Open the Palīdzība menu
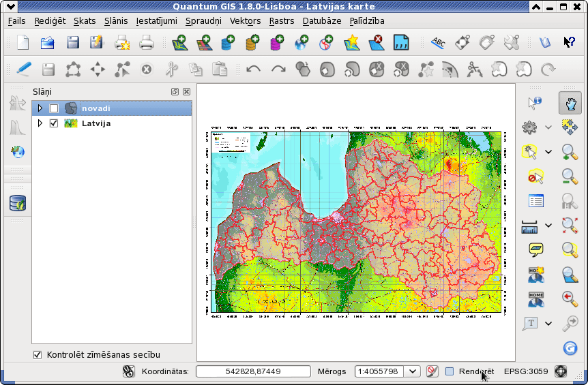Viewport: 588px width, 385px height. pos(367,21)
